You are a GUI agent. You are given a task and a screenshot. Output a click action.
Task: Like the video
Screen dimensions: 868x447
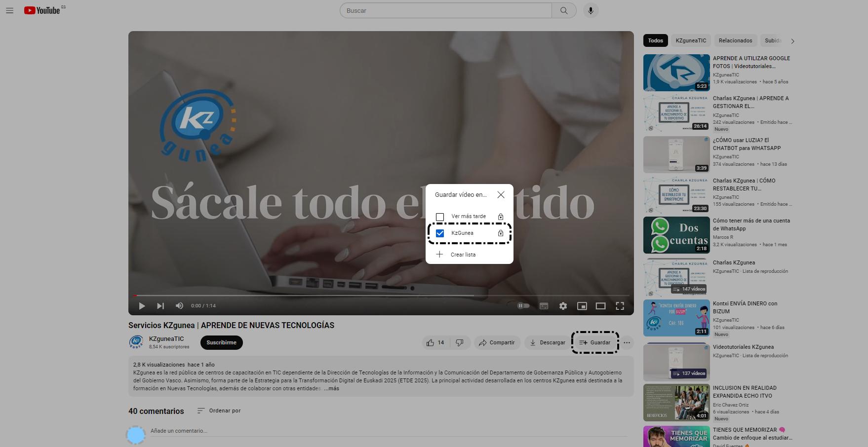point(435,342)
